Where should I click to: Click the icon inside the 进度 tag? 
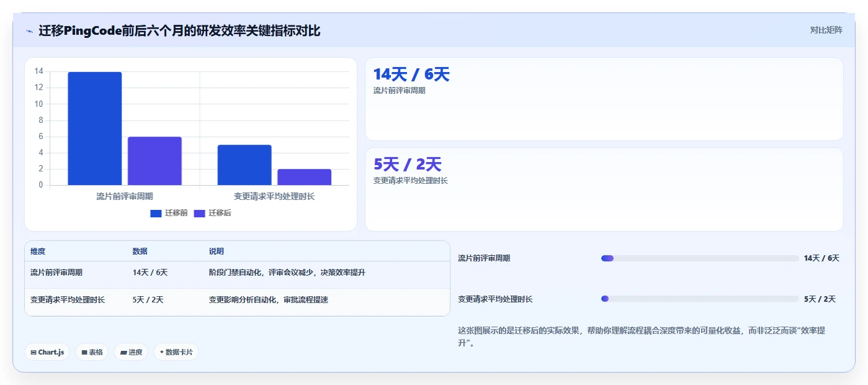click(123, 353)
